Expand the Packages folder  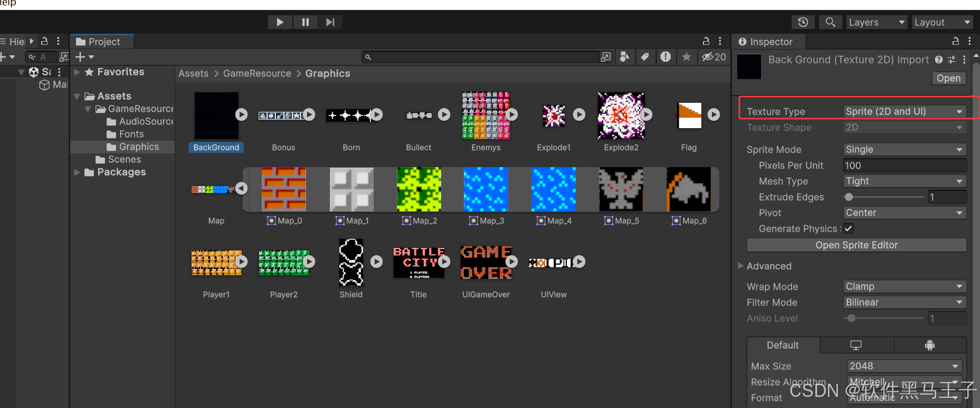[78, 172]
